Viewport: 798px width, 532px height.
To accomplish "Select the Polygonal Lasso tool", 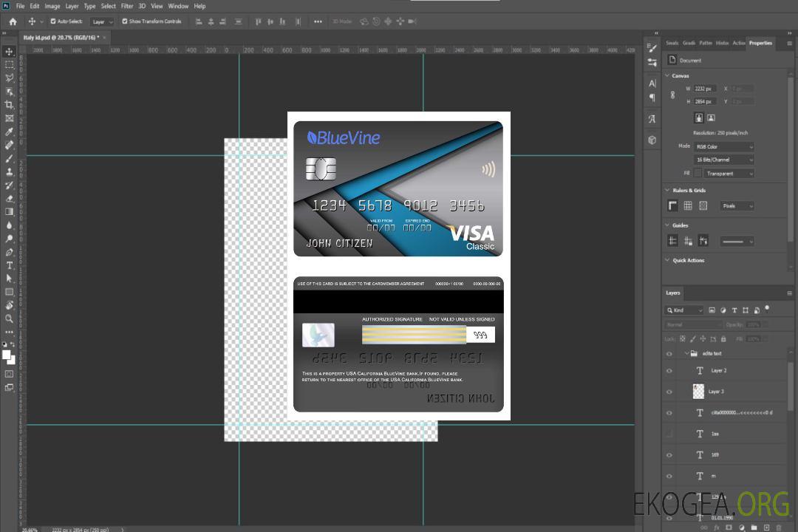I will 9,78.
